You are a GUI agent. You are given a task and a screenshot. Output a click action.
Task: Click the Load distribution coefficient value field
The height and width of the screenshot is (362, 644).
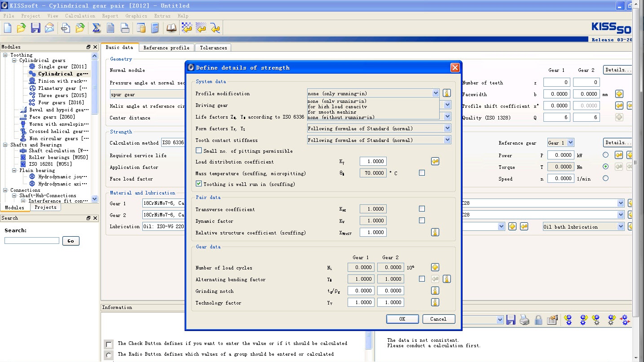(x=373, y=161)
